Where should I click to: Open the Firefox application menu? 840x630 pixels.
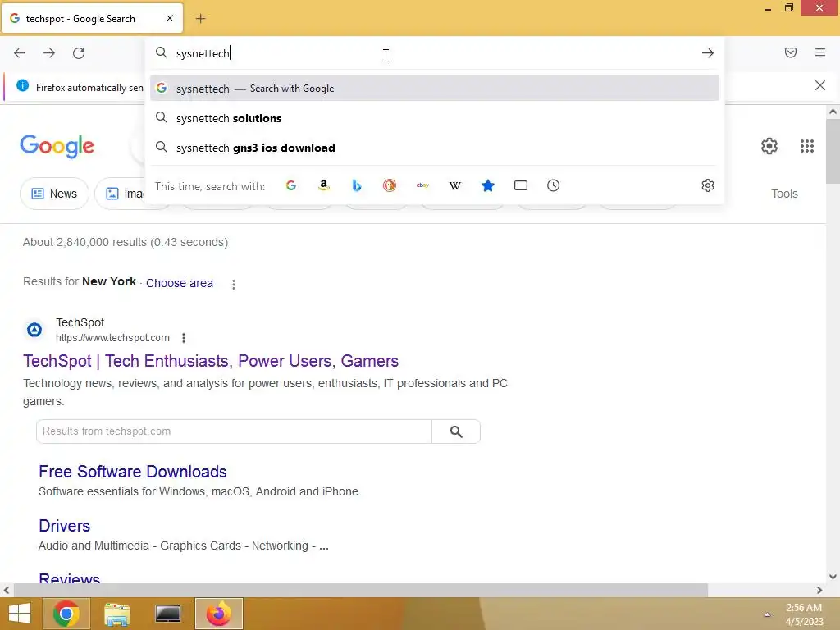820,52
